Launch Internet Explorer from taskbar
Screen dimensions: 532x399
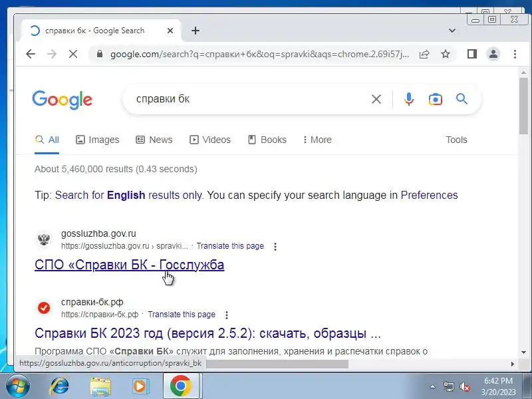coord(59,386)
